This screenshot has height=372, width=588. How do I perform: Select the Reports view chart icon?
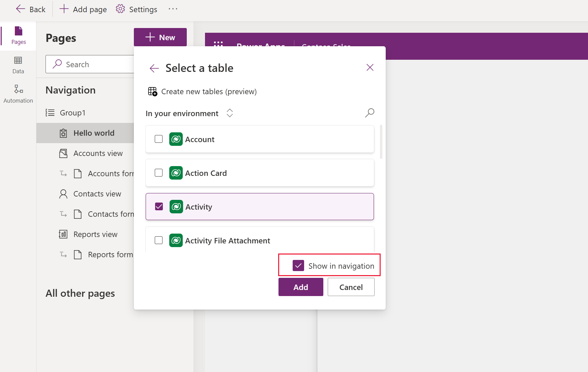(x=63, y=234)
